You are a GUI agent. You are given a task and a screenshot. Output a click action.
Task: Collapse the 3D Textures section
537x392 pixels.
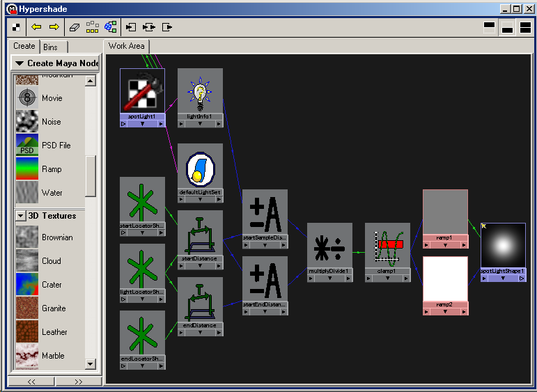21,216
